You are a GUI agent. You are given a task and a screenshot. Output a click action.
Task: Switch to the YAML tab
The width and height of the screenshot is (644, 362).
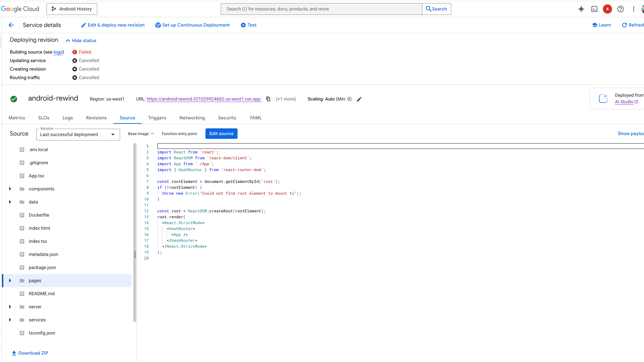tap(256, 118)
